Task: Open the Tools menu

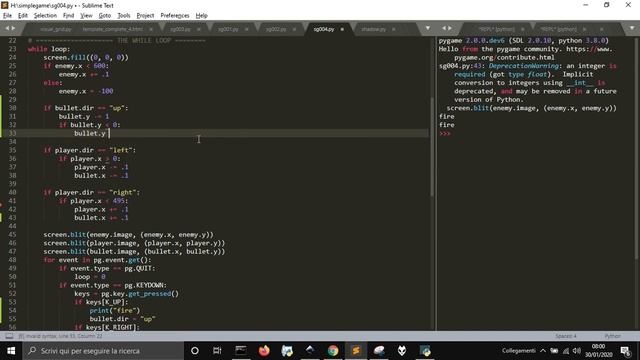Action: [124, 16]
